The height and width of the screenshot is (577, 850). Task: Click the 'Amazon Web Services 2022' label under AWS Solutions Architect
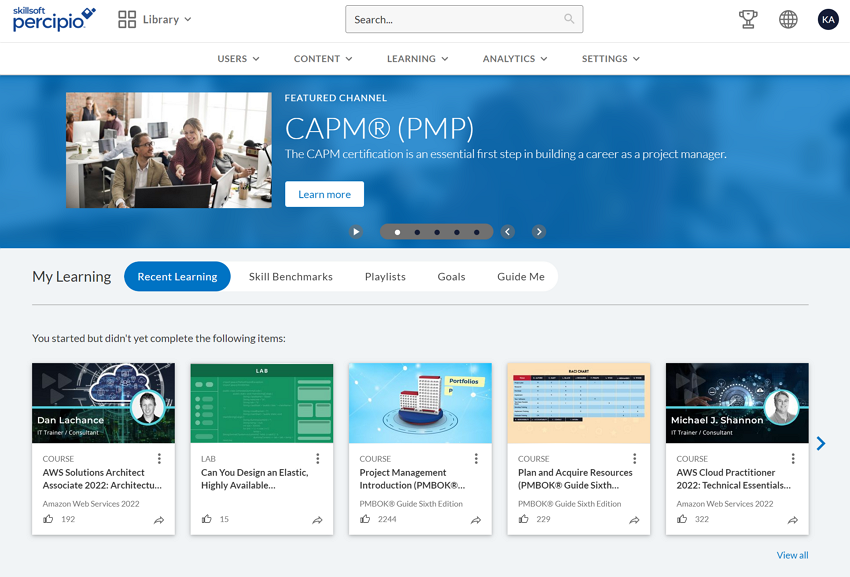click(x=91, y=504)
